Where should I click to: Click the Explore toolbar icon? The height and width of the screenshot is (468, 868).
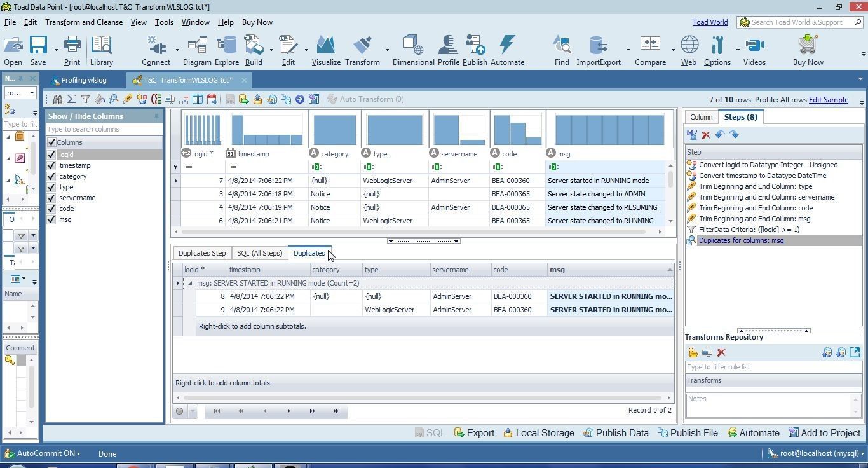(226, 50)
